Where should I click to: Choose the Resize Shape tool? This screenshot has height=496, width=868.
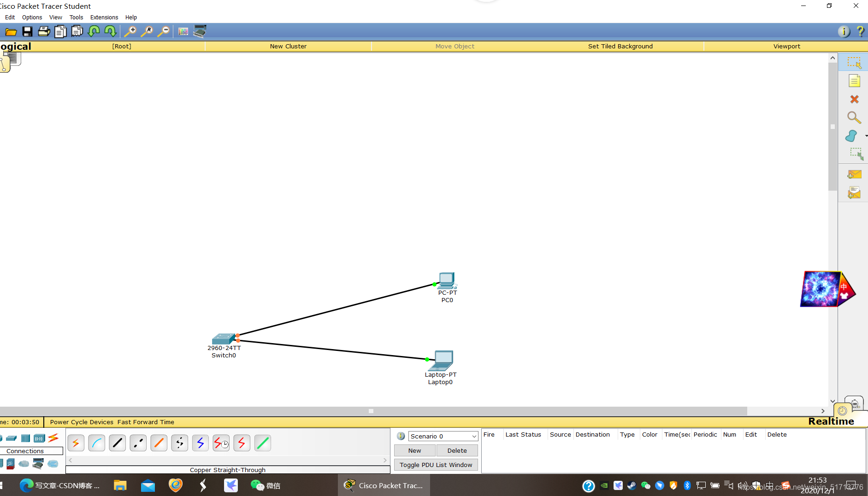point(856,154)
